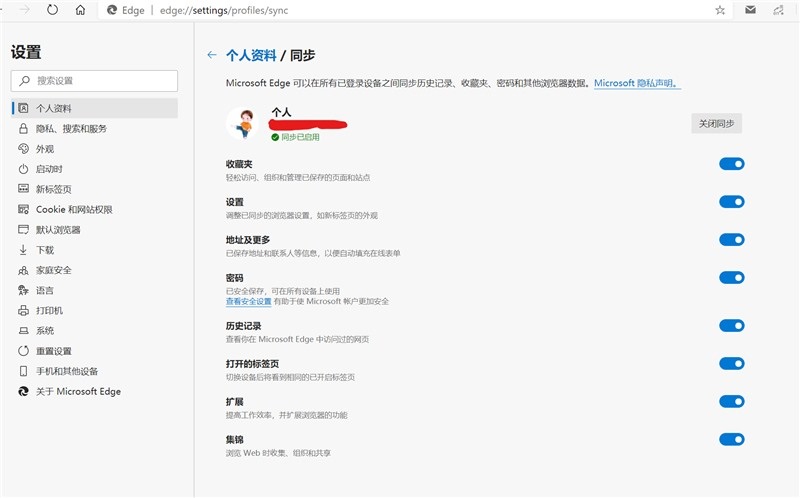
Task: Click the printer icon for 打印机
Action: point(23,310)
